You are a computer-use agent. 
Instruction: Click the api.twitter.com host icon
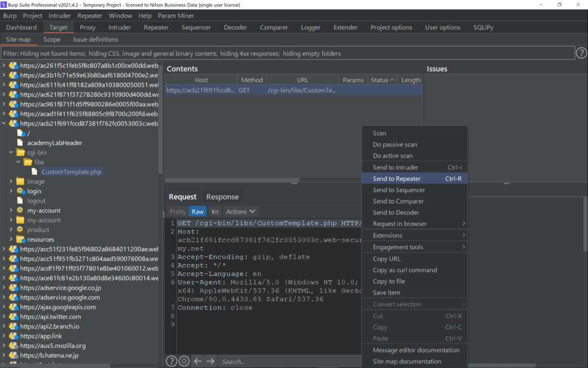point(13,316)
